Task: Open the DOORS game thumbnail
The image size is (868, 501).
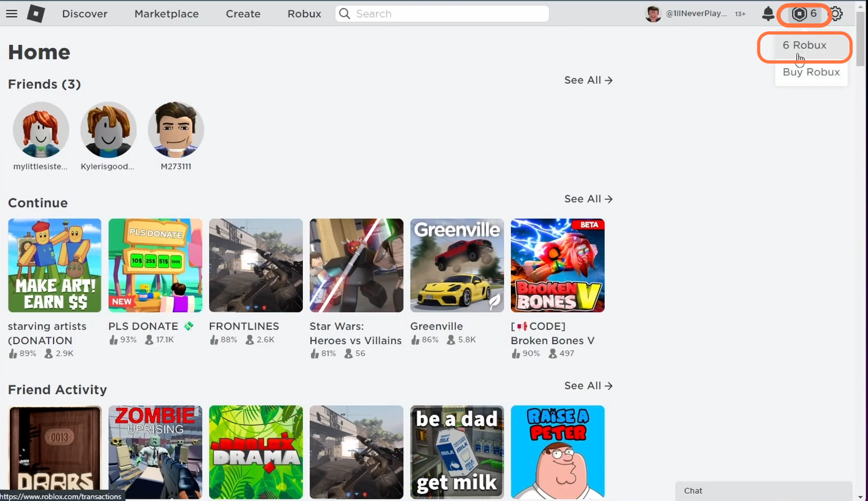Action: click(55, 452)
